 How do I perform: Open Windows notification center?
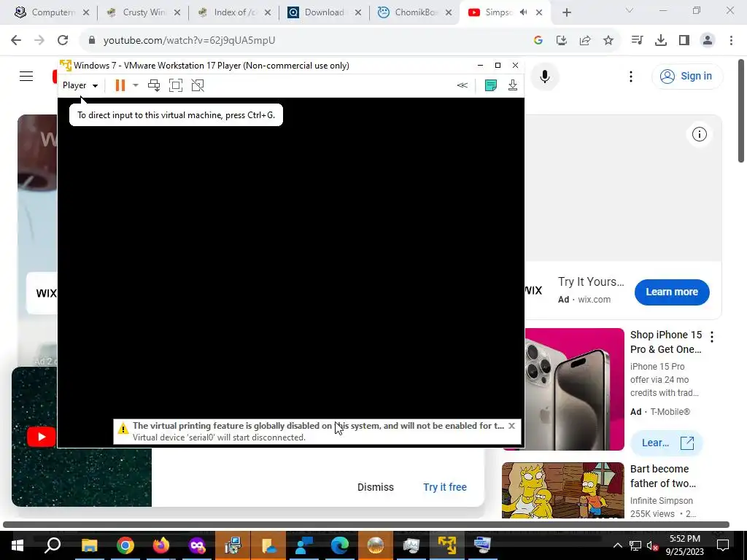coord(723,545)
